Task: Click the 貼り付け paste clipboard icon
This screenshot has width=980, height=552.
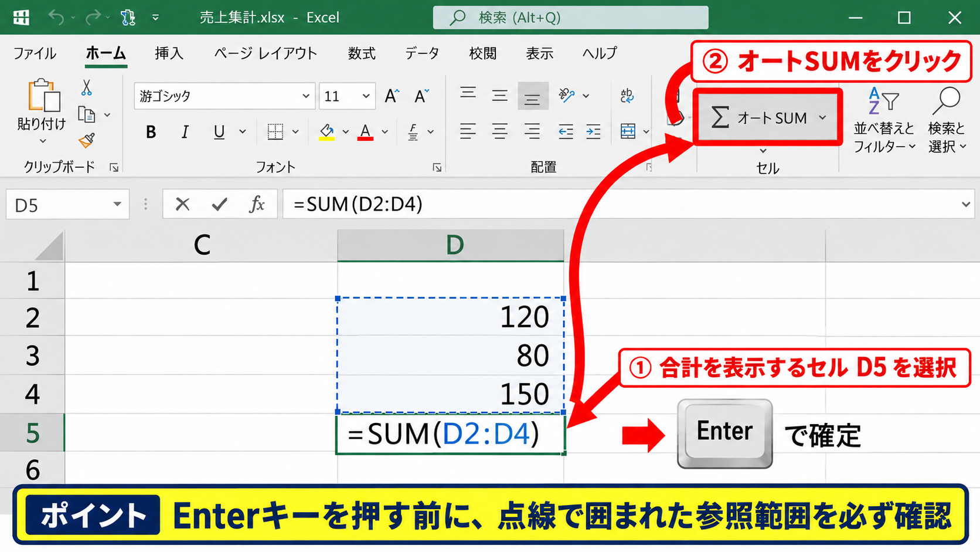Action: point(44,95)
